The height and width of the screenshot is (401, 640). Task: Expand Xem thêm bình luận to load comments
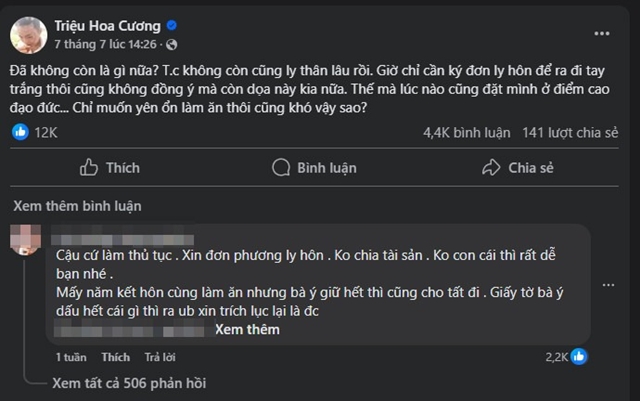[x=77, y=206]
